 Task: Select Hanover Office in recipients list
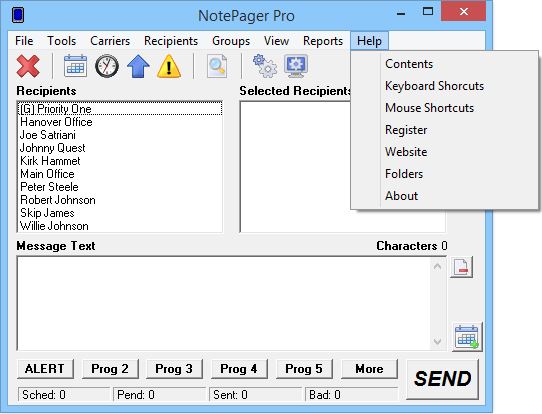(x=120, y=122)
